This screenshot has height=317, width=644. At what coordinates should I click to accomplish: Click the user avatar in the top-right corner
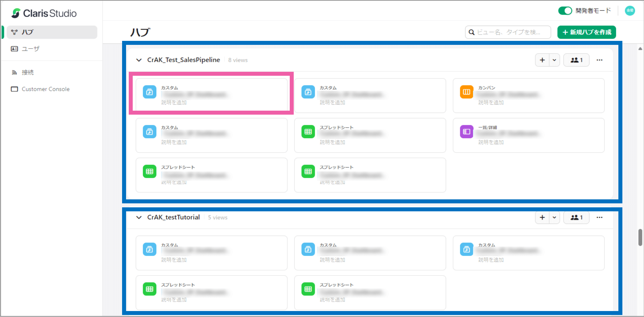(630, 11)
